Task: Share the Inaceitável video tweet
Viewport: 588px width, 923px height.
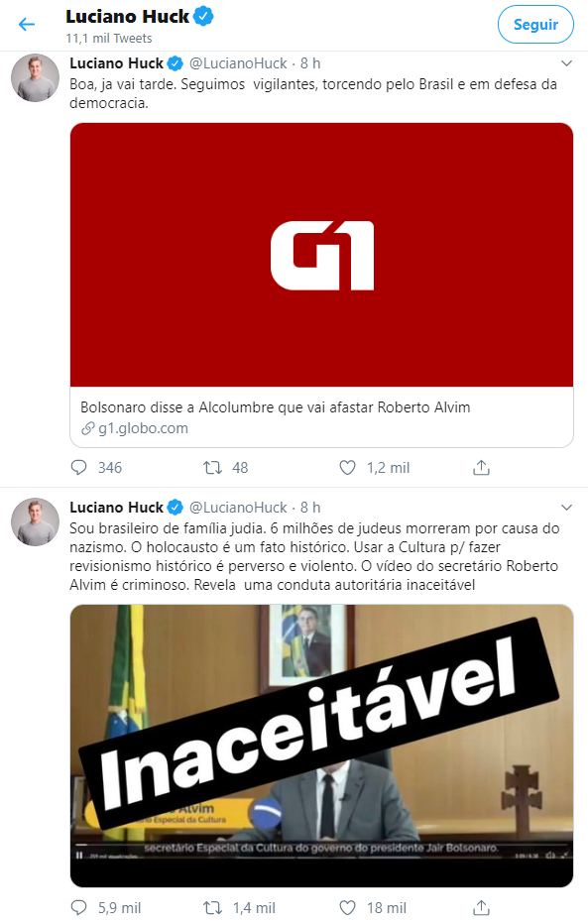Action: tap(481, 907)
